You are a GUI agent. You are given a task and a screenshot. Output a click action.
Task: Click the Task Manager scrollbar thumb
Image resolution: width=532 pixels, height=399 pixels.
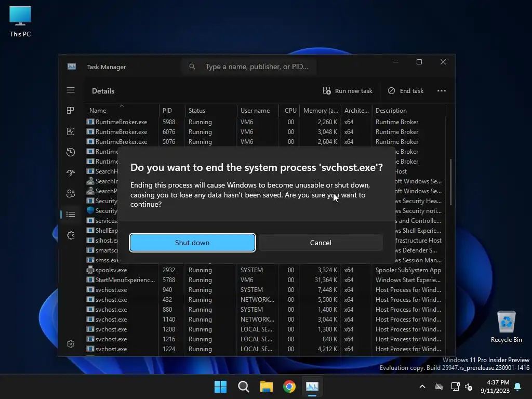click(x=450, y=182)
